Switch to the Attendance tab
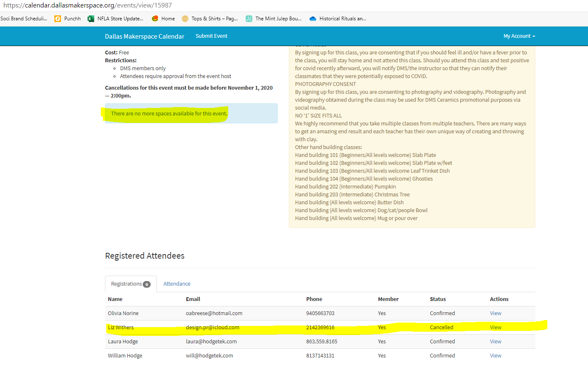 [177, 284]
